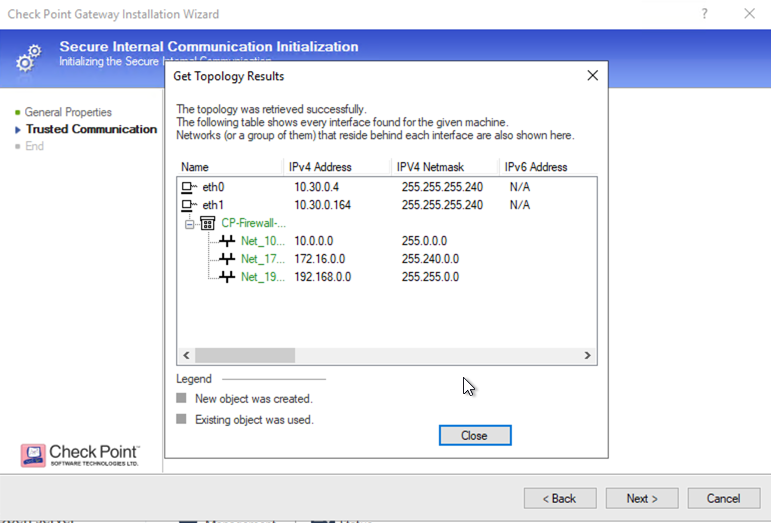Click the wizard gear icon in header
Viewport: 771px width, 523px height.
coord(29,58)
